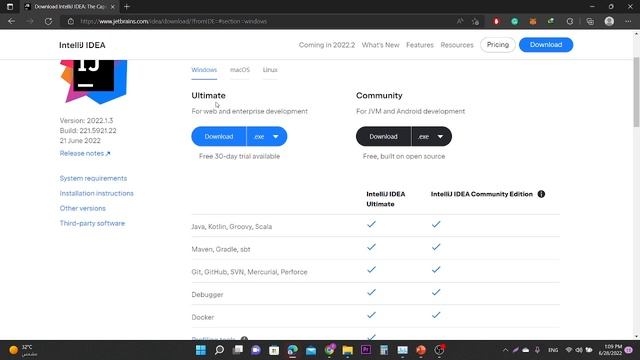This screenshot has width=640, height=360.
Task: Open Other versions link
Action: pos(82,208)
